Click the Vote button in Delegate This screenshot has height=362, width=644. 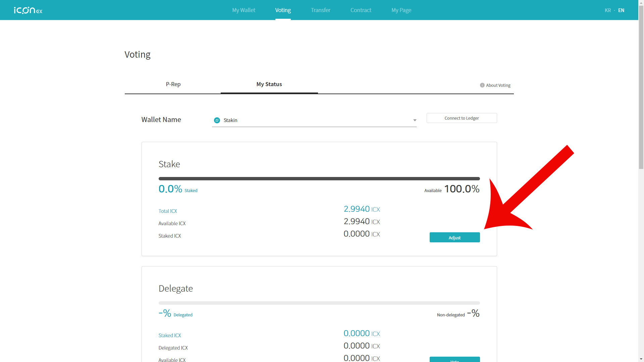[454, 360]
